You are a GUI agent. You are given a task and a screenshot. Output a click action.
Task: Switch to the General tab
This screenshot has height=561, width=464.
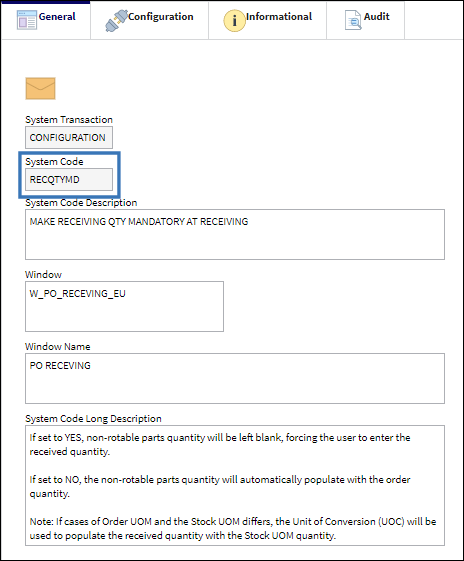46,20
